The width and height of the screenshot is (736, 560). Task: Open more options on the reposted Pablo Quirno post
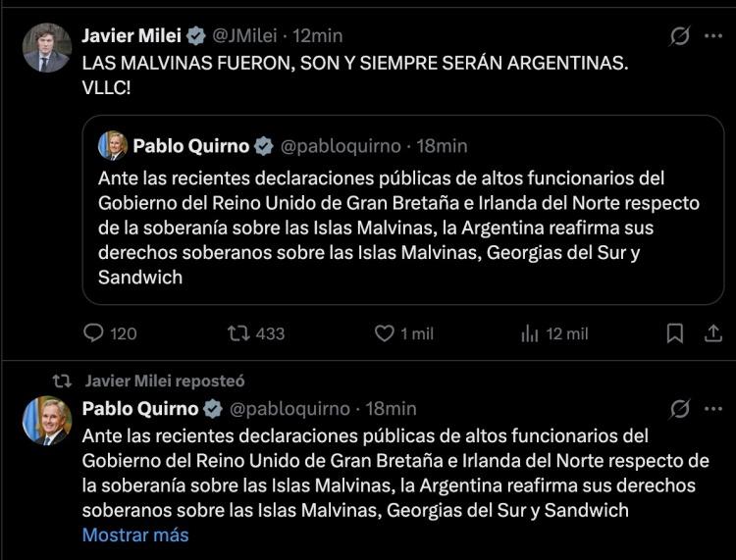713,409
